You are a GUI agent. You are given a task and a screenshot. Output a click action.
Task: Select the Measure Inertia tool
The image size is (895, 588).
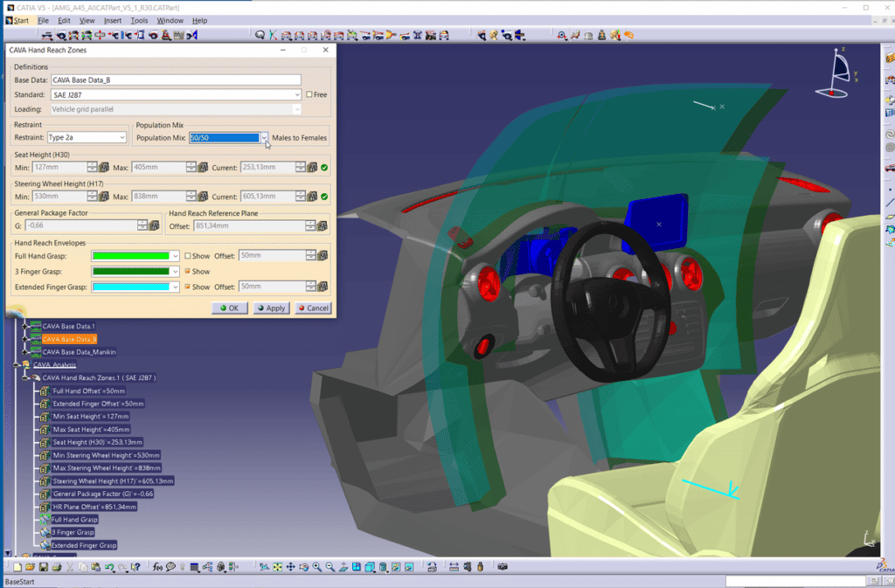pyautogui.click(x=480, y=567)
